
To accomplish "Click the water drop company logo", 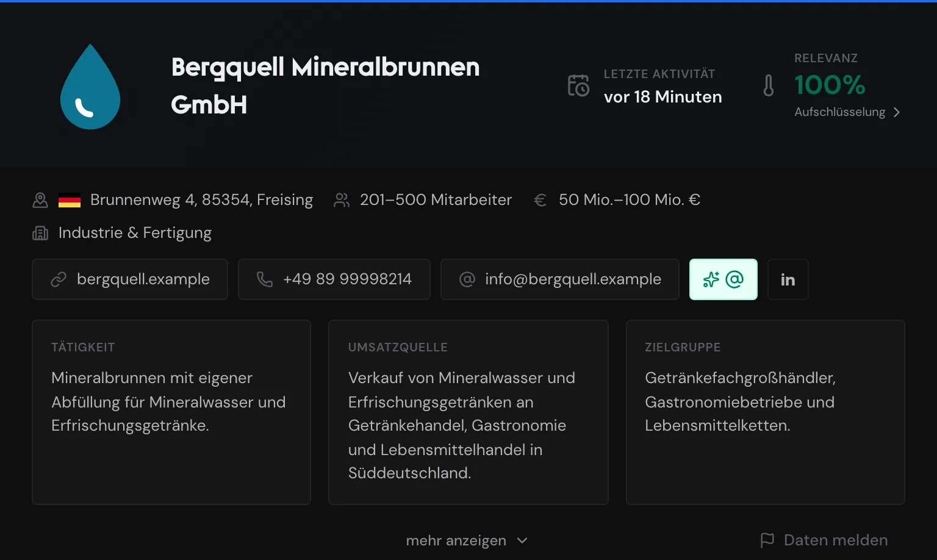I will point(90,87).
